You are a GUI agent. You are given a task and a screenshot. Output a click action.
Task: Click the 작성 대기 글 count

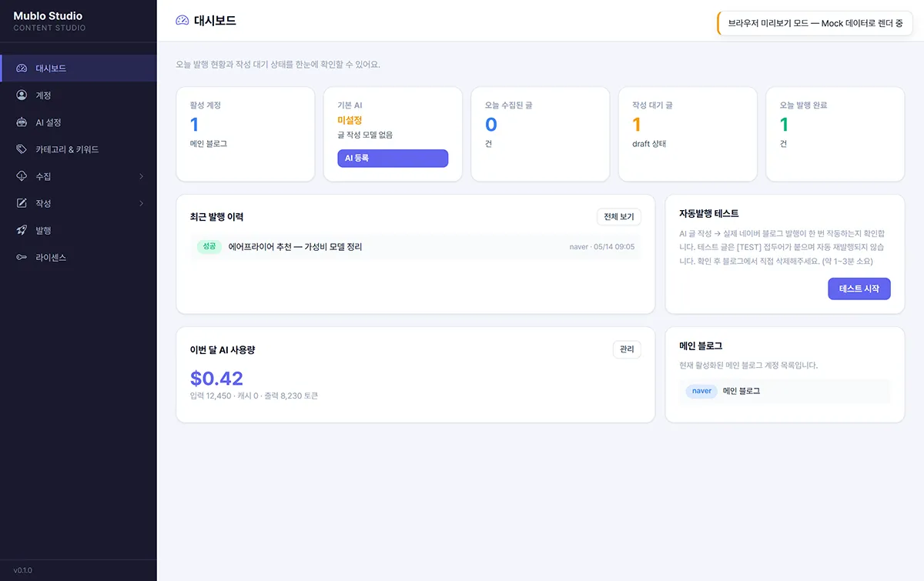pos(637,125)
